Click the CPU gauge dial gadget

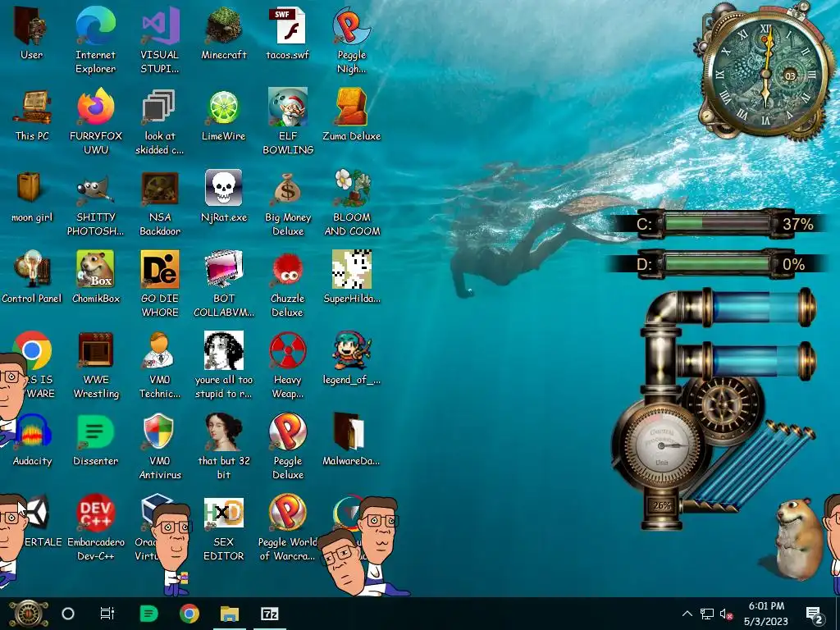[661, 445]
